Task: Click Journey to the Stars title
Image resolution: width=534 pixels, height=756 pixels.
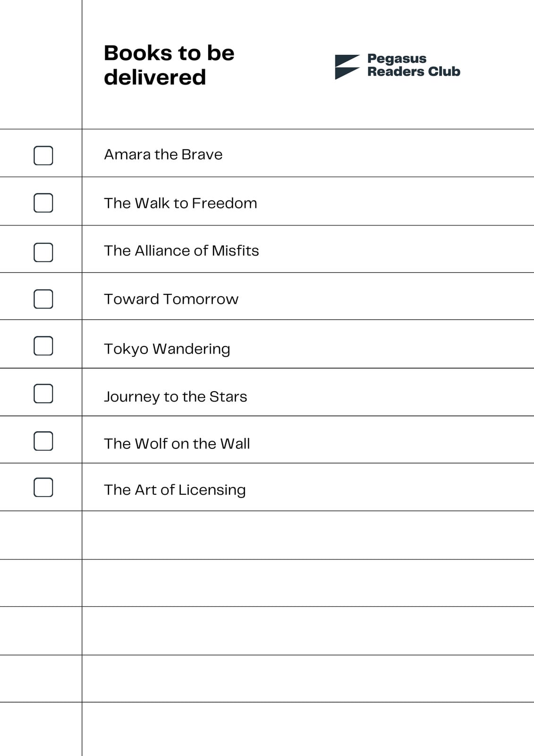Action: point(176,396)
